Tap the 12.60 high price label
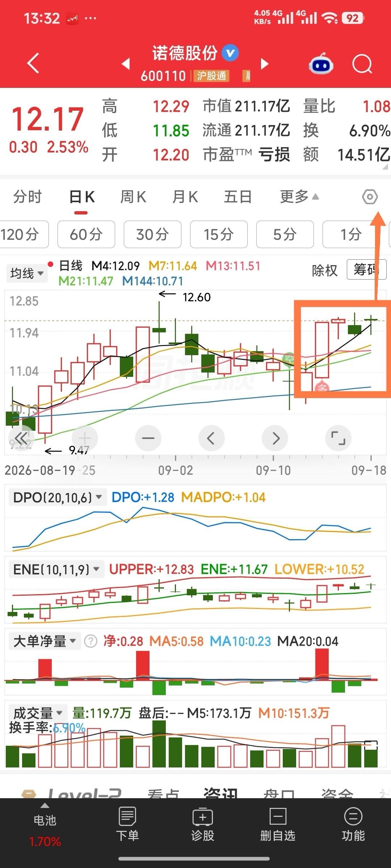391x868 pixels. (x=196, y=297)
